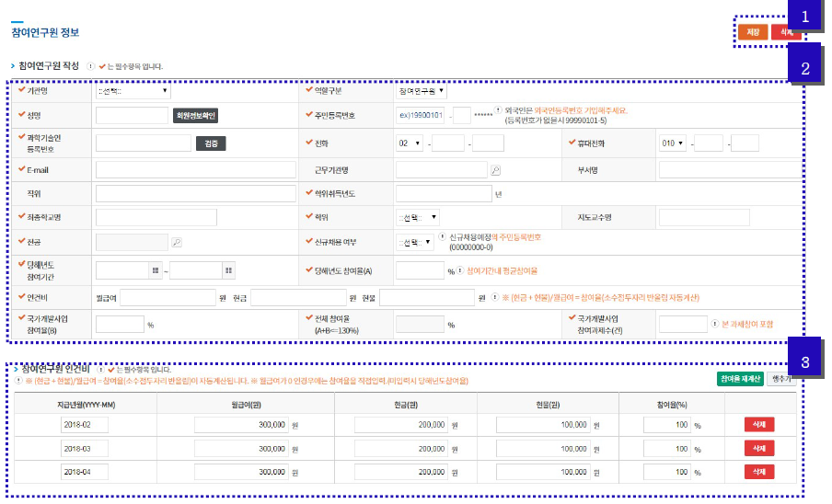Screen dimensions: 832x504
Task: Click the 참여율 100 field in 2018-02 row
Action: pos(667,425)
